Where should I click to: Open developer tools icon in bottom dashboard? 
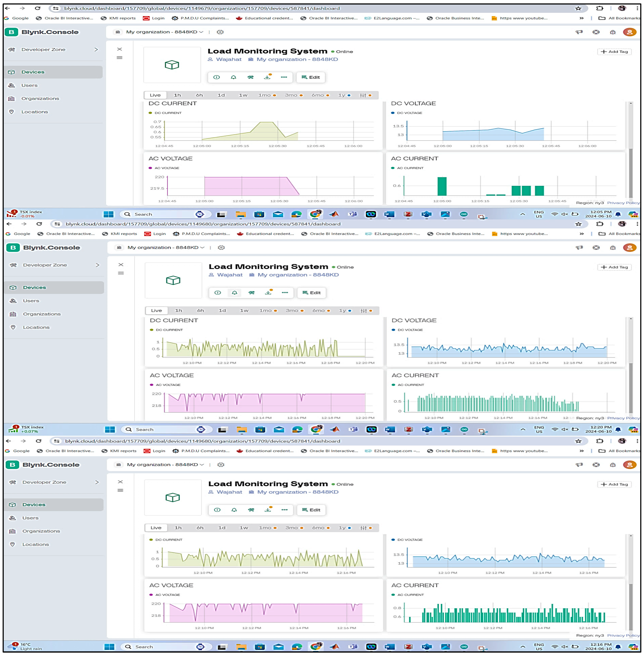click(251, 510)
